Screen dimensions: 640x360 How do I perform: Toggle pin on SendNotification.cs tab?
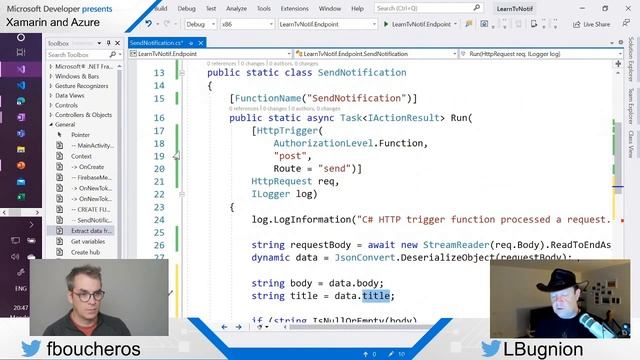pyautogui.click(x=191, y=43)
